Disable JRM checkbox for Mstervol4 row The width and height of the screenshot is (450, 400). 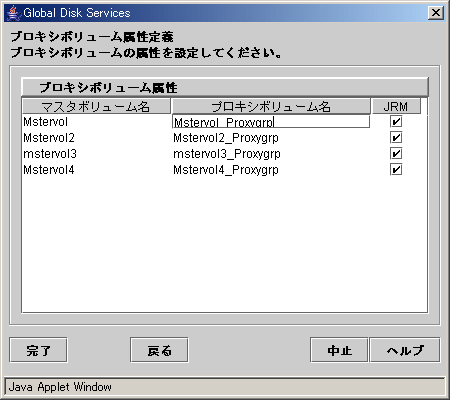click(x=396, y=169)
